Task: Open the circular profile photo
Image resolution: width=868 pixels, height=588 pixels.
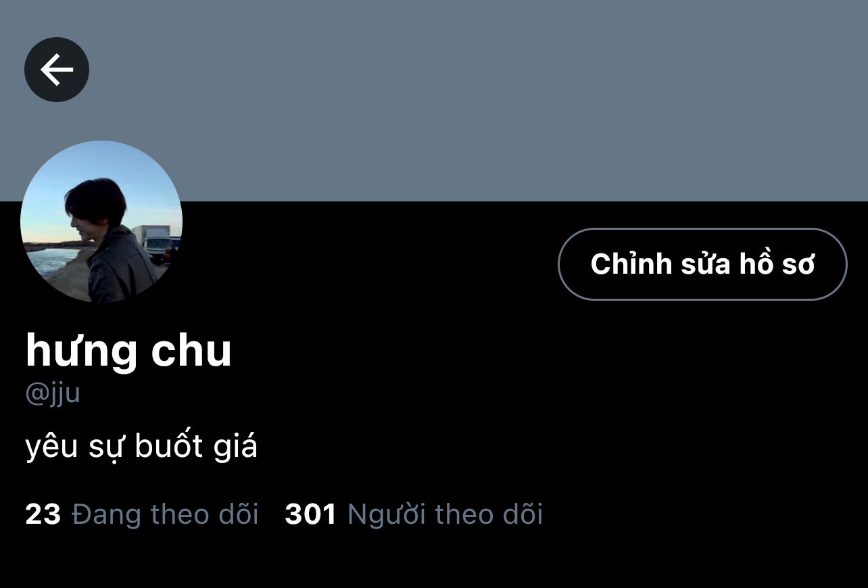Action: (101, 222)
